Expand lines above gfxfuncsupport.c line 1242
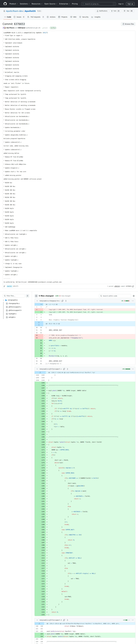The height and width of the screenshot is (644, 138). [x=40, y=372]
